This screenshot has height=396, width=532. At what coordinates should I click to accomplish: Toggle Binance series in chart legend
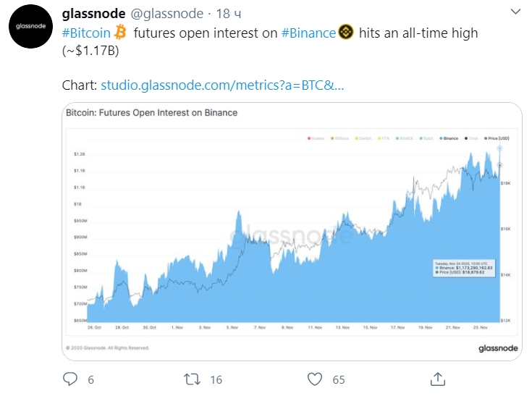point(449,138)
